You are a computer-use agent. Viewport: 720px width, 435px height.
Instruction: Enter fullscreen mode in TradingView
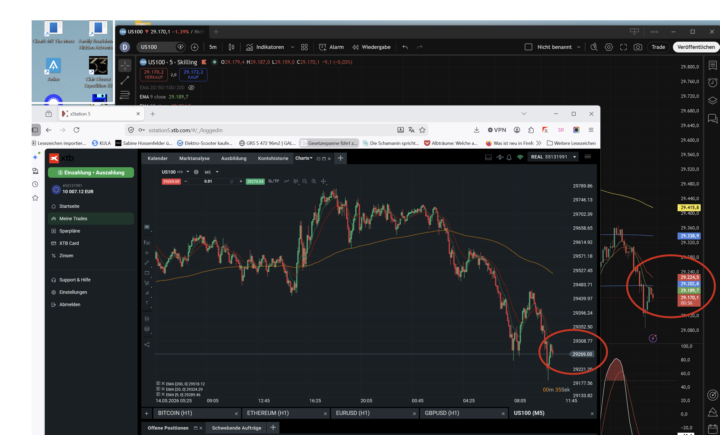[x=623, y=47]
